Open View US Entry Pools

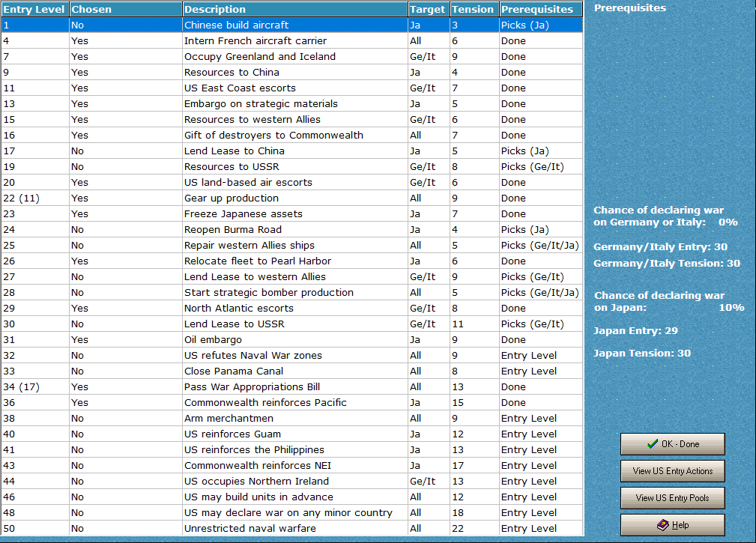[672, 498]
